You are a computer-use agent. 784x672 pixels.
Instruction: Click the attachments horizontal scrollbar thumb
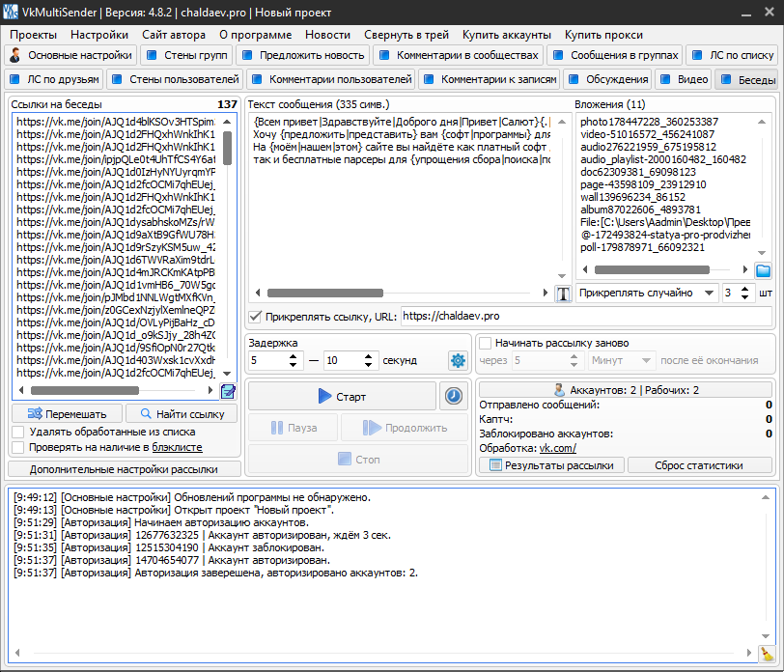652,270
